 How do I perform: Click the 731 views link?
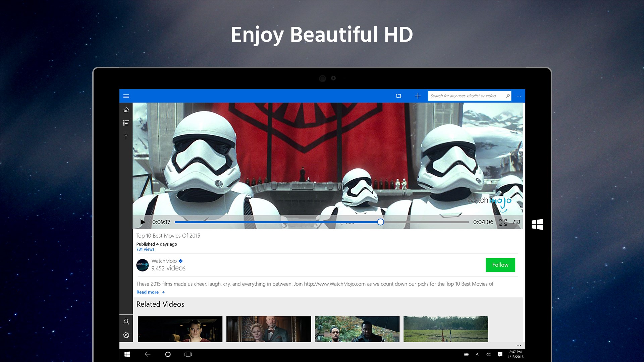tap(145, 249)
